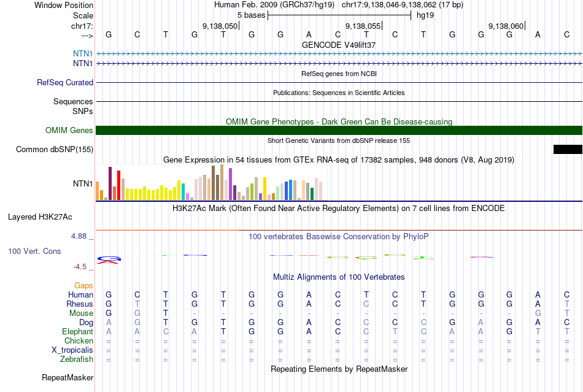This screenshot has height=392, width=583.
Task: Click the chr17:9,138,046-9,138,062 (17 bp) position text
Action: pyautogui.click(x=403, y=5)
